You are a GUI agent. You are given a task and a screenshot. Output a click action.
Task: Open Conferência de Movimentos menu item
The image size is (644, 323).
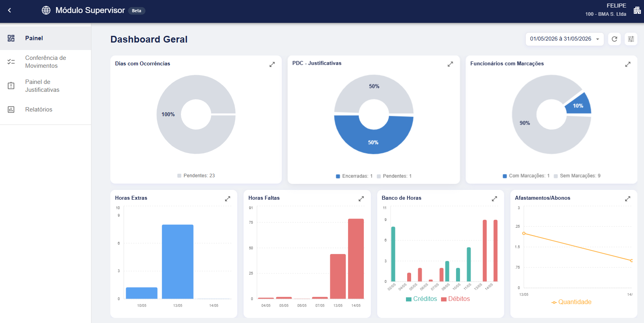[45, 62]
